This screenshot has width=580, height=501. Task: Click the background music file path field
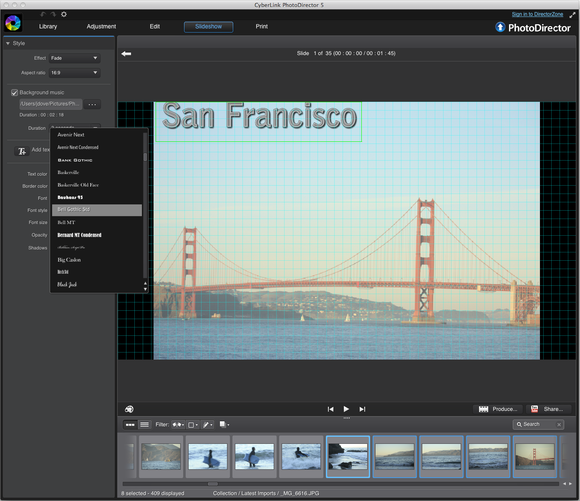tap(51, 104)
